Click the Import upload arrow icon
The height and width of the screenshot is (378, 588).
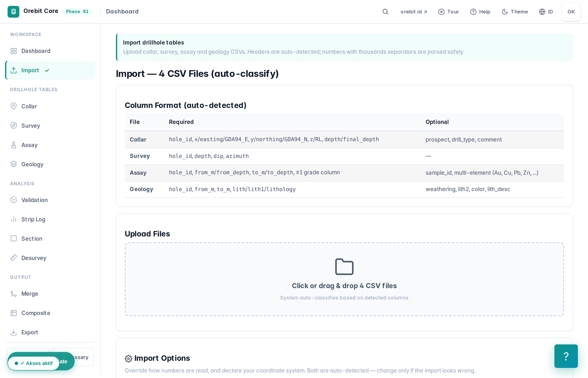click(14, 70)
